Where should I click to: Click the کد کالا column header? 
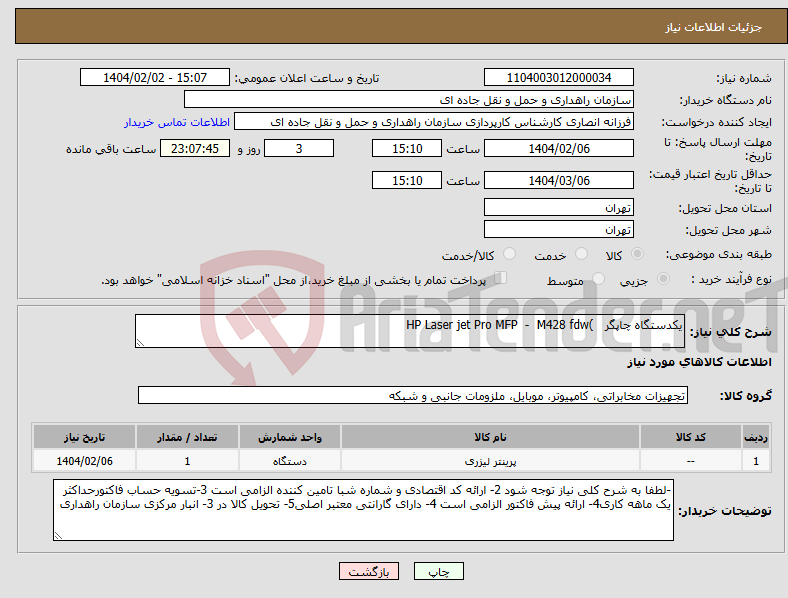click(691, 437)
